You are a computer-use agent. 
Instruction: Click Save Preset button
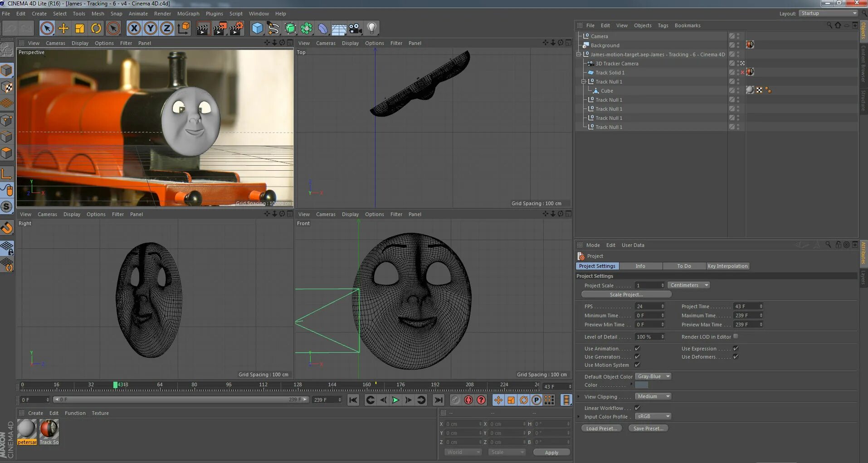pos(648,429)
